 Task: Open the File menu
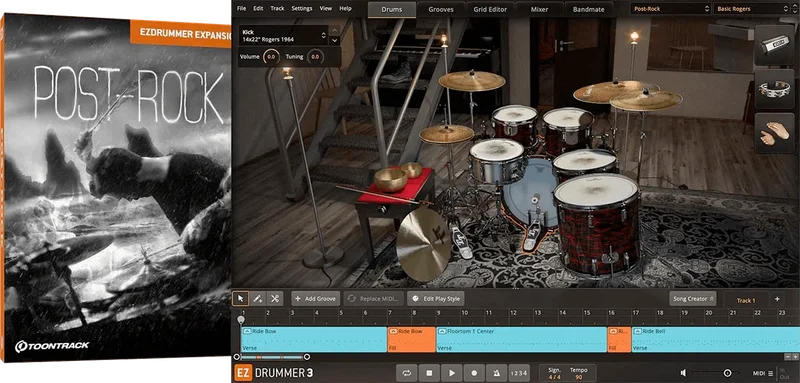pyautogui.click(x=241, y=9)
